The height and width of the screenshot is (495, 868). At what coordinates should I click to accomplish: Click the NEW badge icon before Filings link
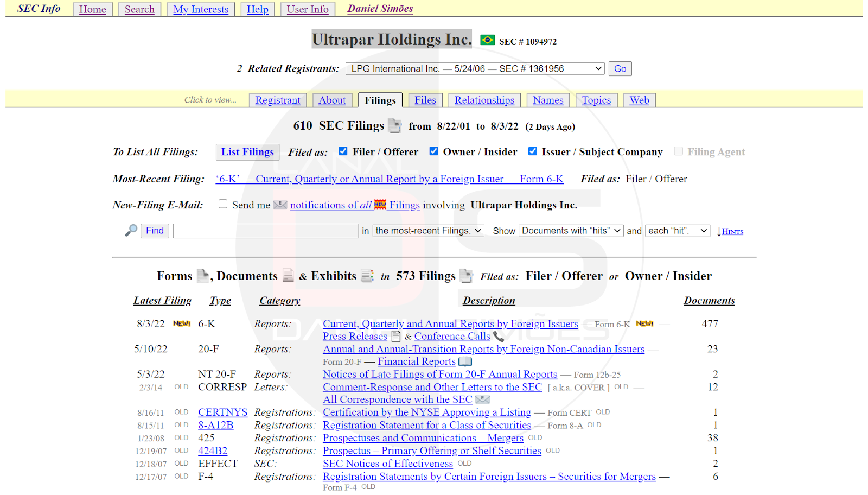click(380, 204)
